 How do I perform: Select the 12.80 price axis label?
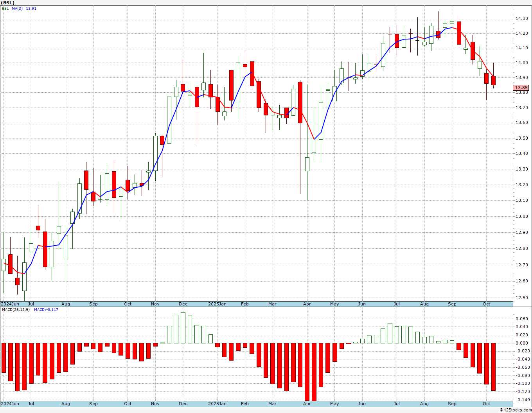click(521, 248)
